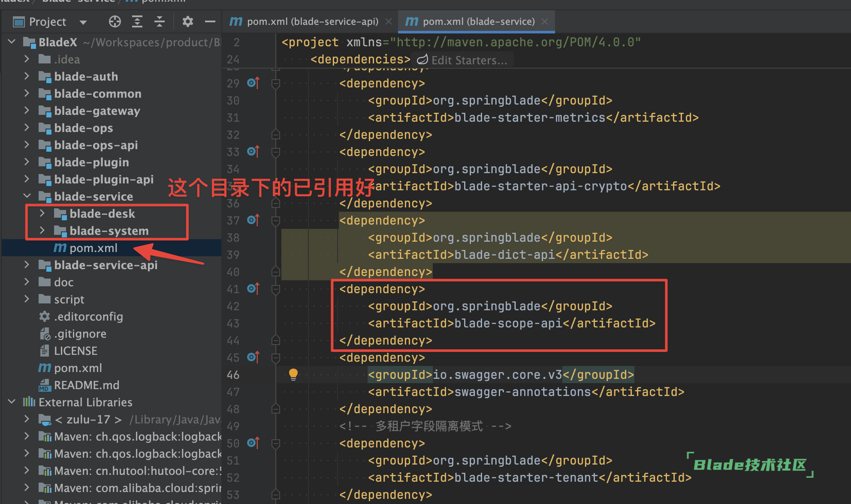
Task: Click the yellow intention lightbulb on line 46
Action: pos(293,374)
